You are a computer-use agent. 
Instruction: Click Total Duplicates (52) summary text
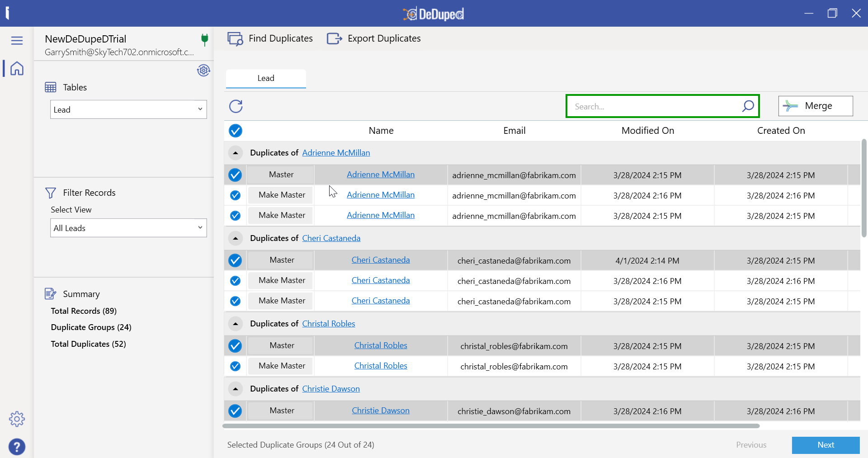click(88, 344)
